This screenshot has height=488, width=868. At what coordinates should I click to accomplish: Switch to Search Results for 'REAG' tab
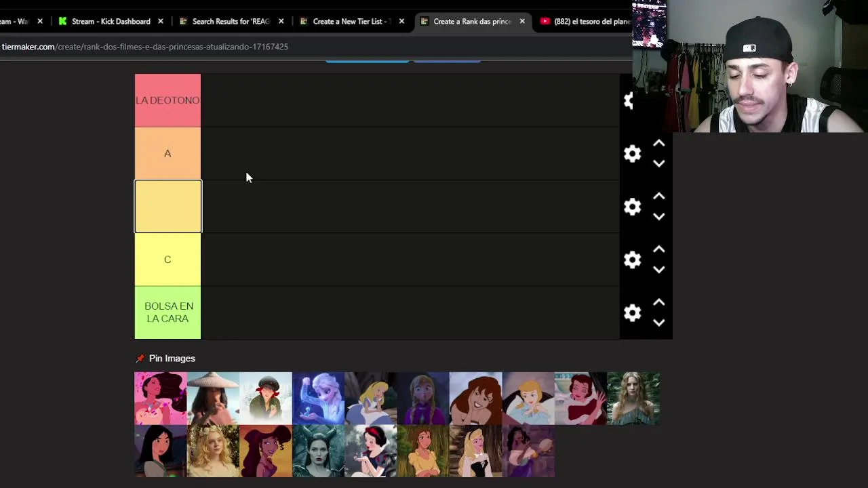[231, 22]
